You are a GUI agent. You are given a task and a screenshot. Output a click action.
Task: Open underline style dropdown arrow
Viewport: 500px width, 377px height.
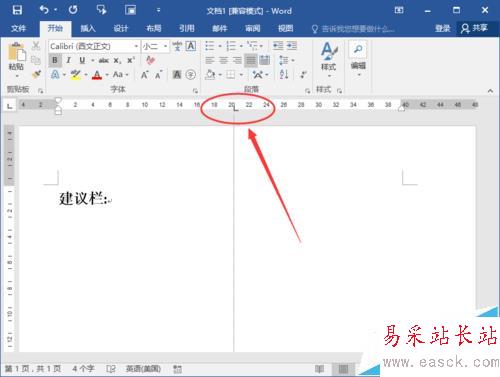click(93, 60)
